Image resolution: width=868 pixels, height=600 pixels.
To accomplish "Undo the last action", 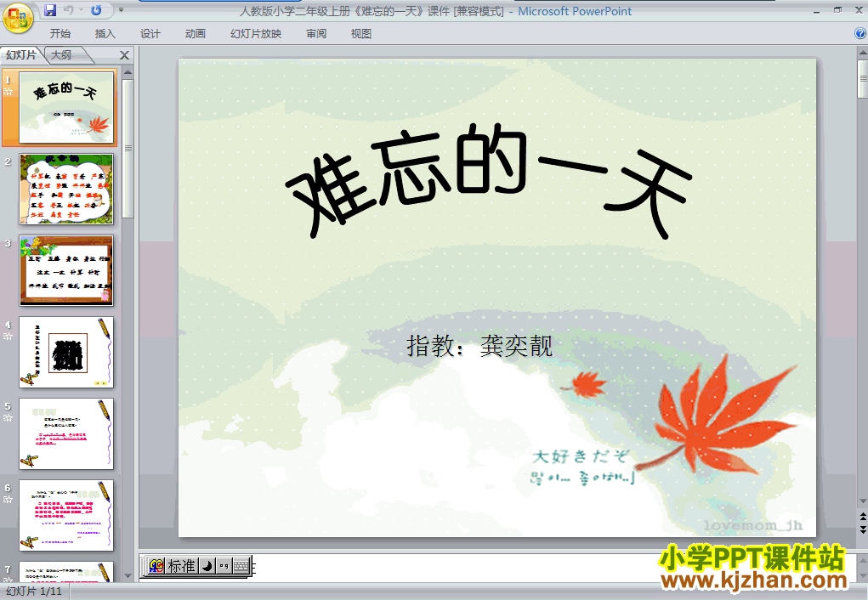I will pyautogui.click(x=69, y=10).
